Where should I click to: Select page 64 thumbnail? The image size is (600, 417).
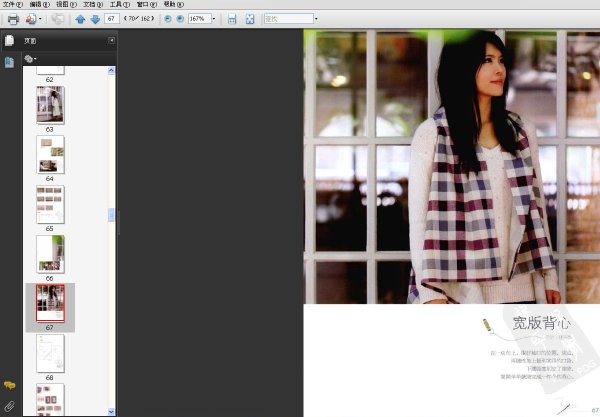click(51, 155)
